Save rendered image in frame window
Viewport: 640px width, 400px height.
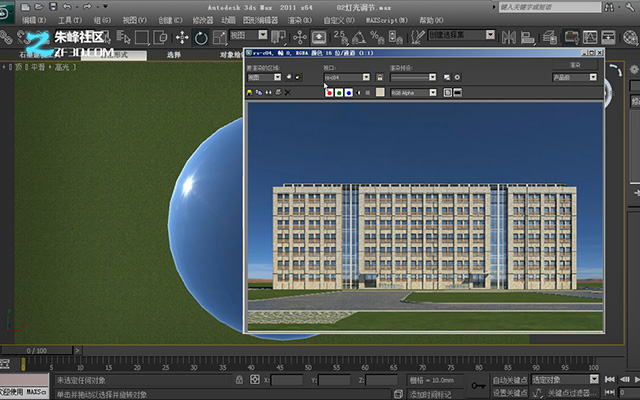point(249,93)
